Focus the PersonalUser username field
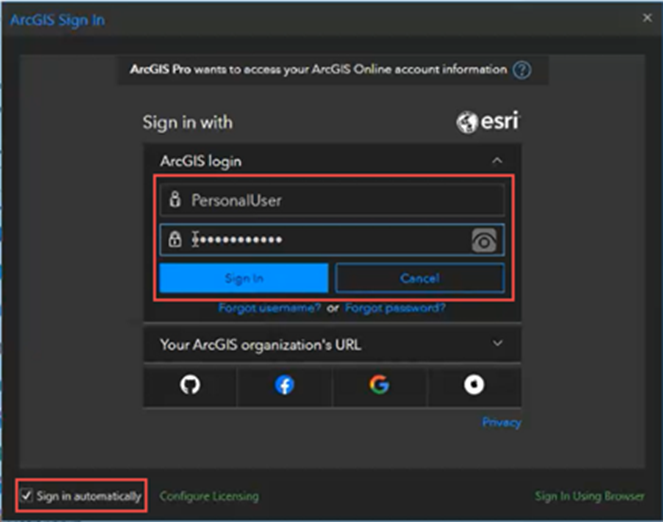 (332, 200)
